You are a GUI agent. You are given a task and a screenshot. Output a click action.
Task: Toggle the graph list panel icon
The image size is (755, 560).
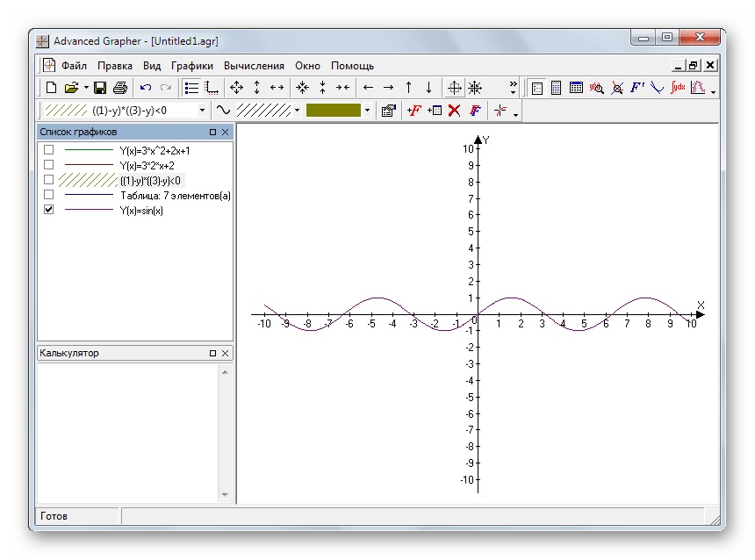pos(191,88)
